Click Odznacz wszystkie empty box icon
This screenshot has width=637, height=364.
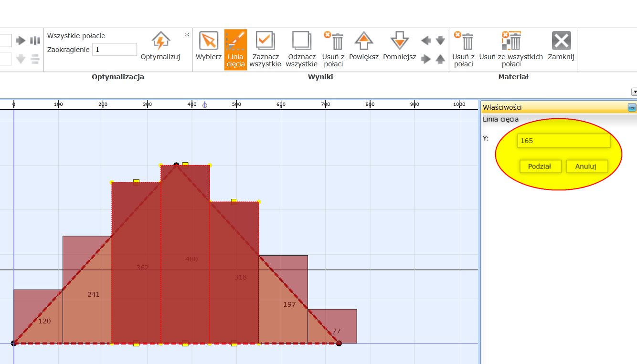(302, 42)
